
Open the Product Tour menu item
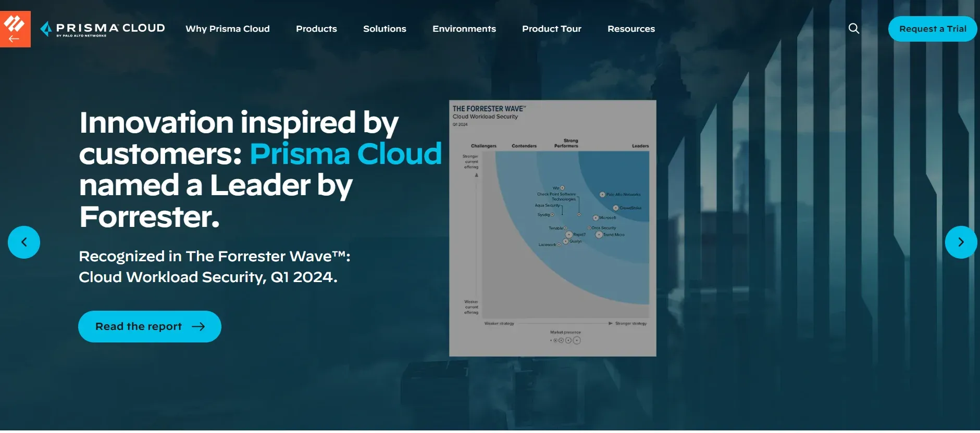[552, 29]
